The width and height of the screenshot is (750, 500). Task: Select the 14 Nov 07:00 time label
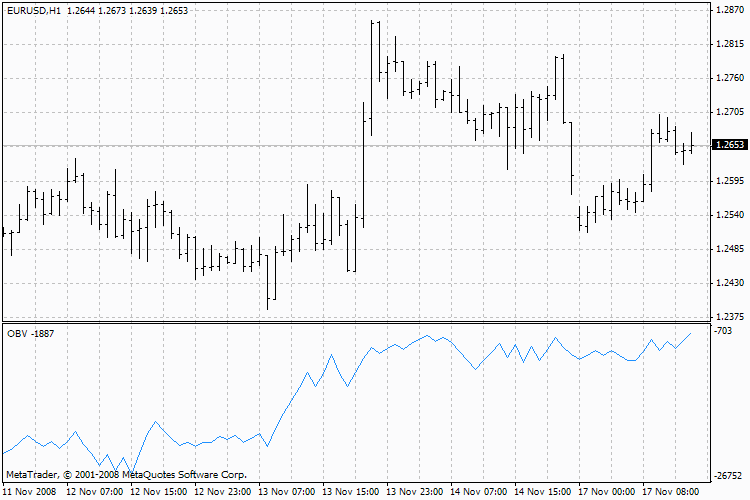coord(479,492)
